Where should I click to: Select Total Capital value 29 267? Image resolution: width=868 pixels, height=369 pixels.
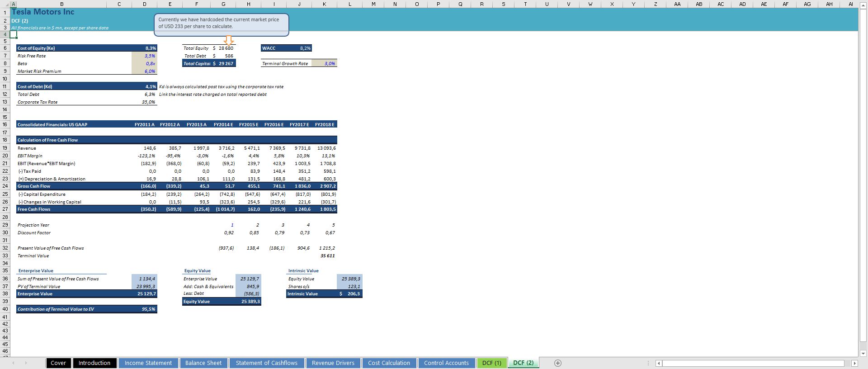tap(223, 64)
